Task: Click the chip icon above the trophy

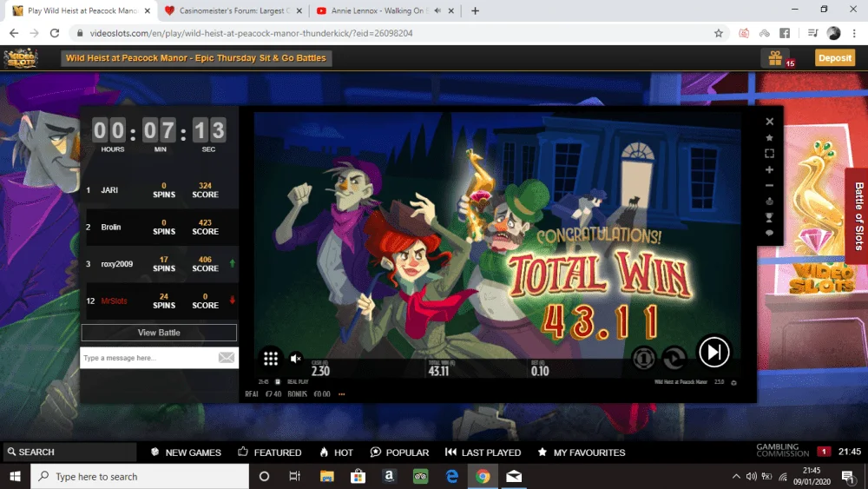Action: 769,201
